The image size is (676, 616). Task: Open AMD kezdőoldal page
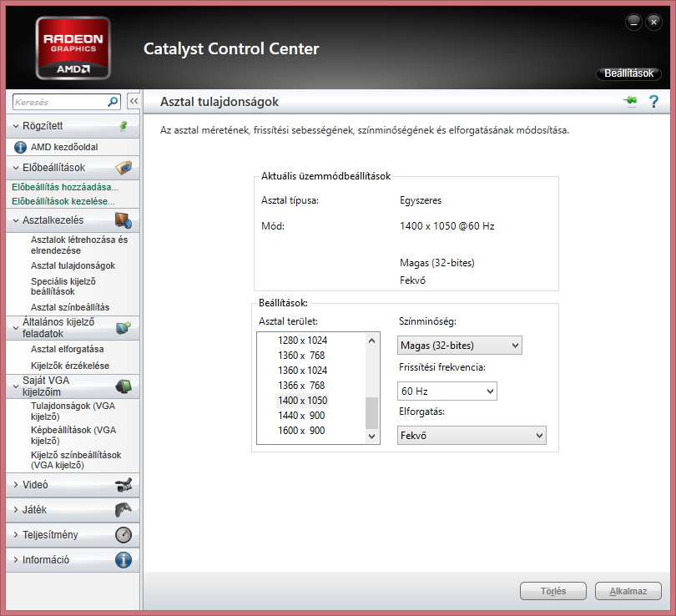[64, 148]
